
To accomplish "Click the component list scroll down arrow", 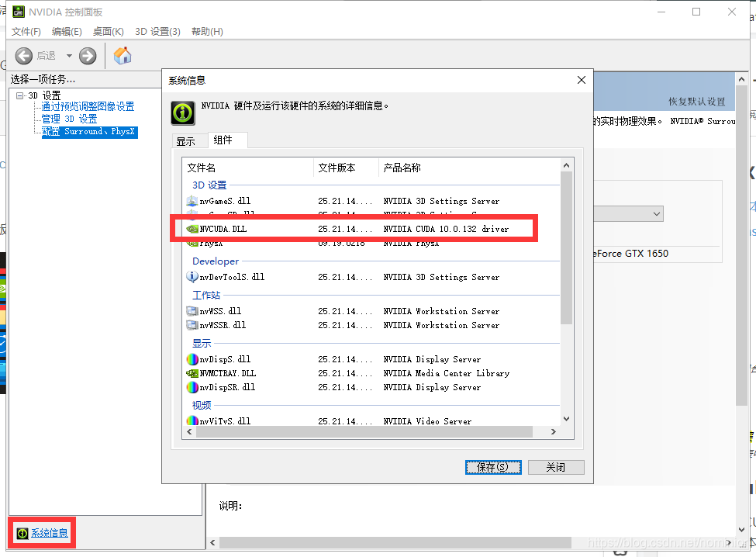I will (567, 419).
